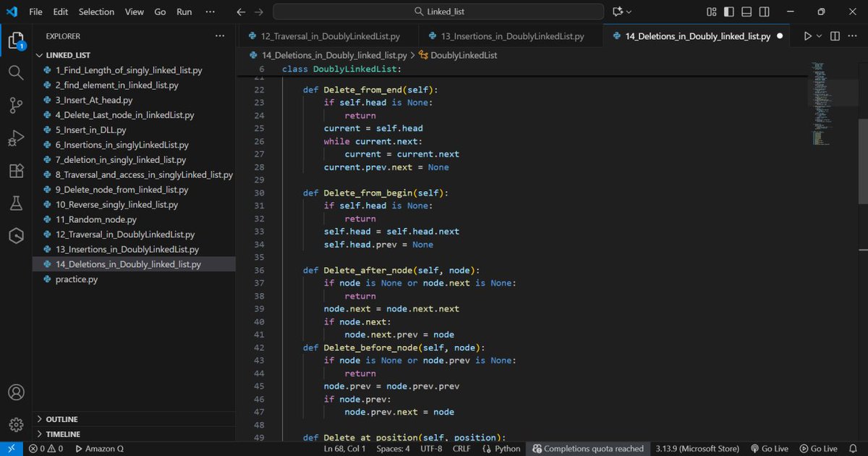868x456 pixels.
Task: Click Python 3.13.9 (Microsoft Store) interpreter
Action: click(697, 449)
